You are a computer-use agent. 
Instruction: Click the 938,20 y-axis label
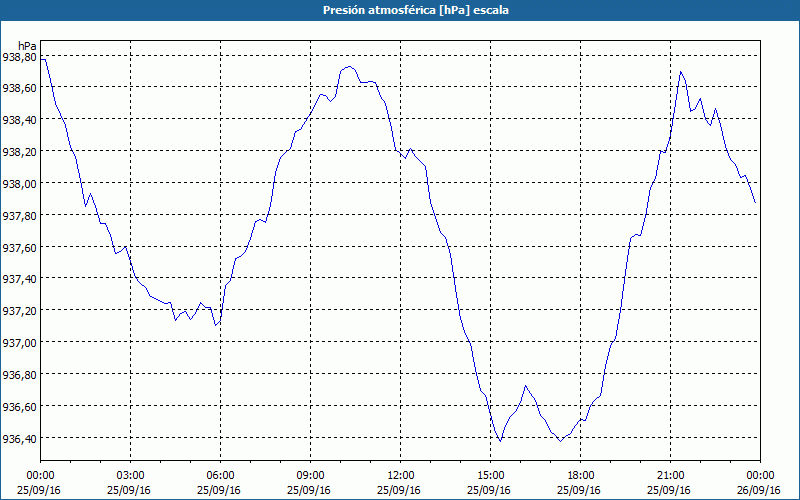tap(19, 152)
